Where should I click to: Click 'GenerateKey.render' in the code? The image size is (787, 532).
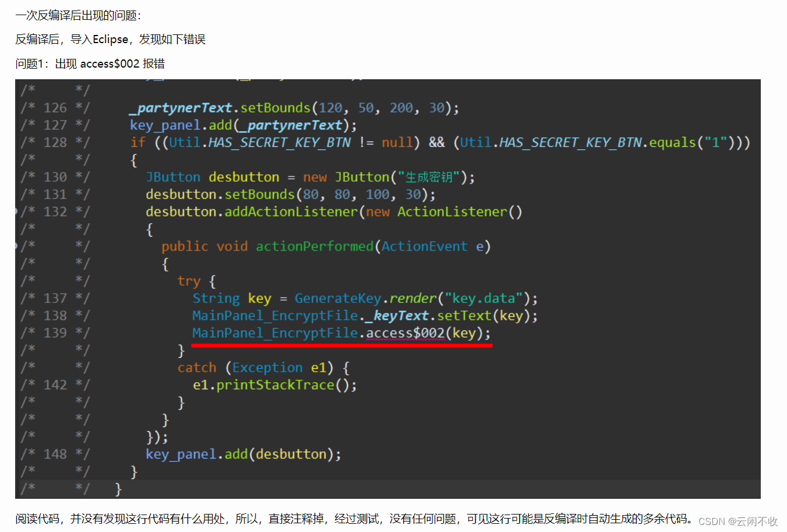click(x=365, y=298)
